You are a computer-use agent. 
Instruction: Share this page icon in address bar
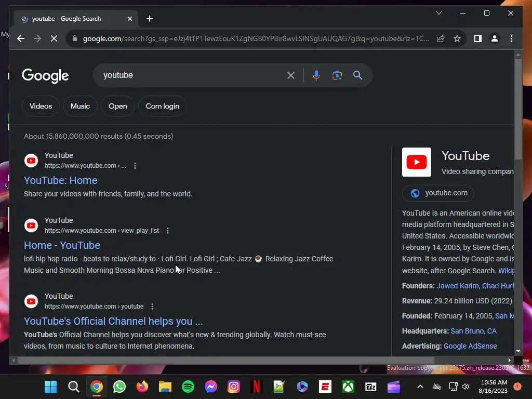(441, 38)
